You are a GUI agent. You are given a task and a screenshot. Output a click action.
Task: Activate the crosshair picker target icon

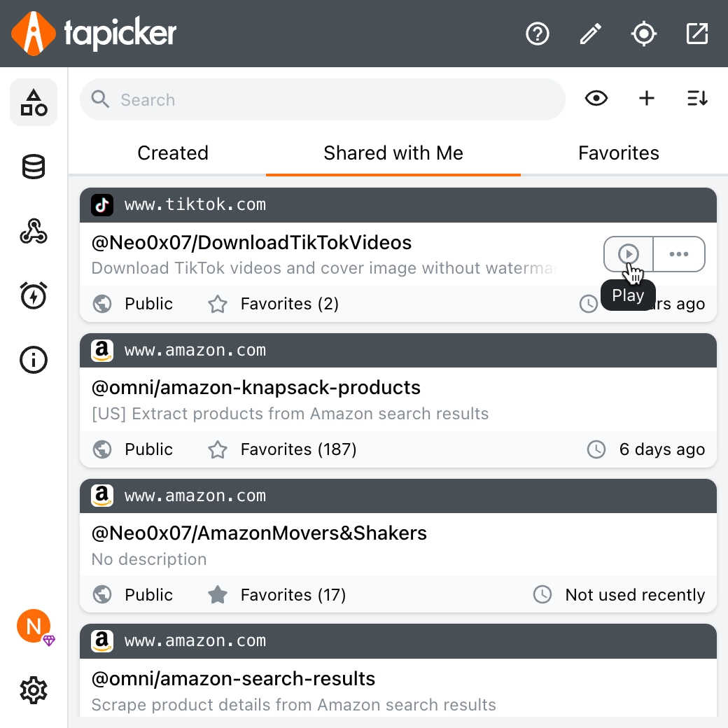point(644,34)
